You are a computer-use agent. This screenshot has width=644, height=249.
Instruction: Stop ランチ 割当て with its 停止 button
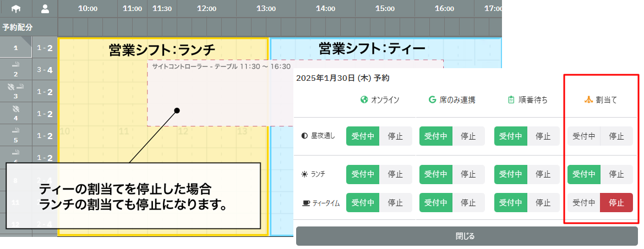(616, 174)
